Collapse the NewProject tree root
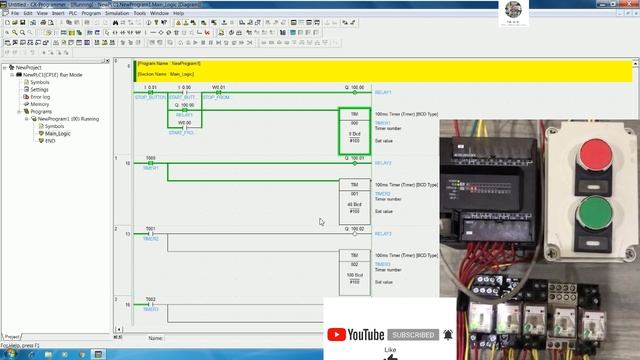The width and height of the screenshot is (640, 360). coord(5,67)
